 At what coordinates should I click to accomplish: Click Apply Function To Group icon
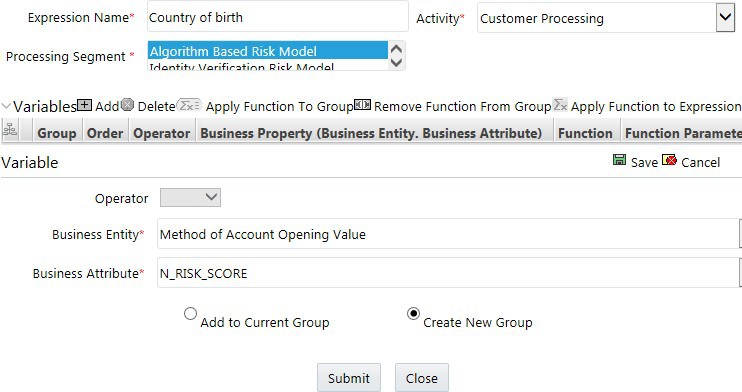pyautogui.click(x=189, y=105)
